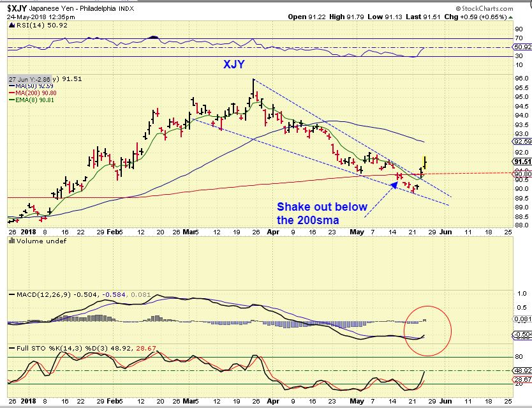Click the 48.92 stochastic axis tag

[522, 370]
